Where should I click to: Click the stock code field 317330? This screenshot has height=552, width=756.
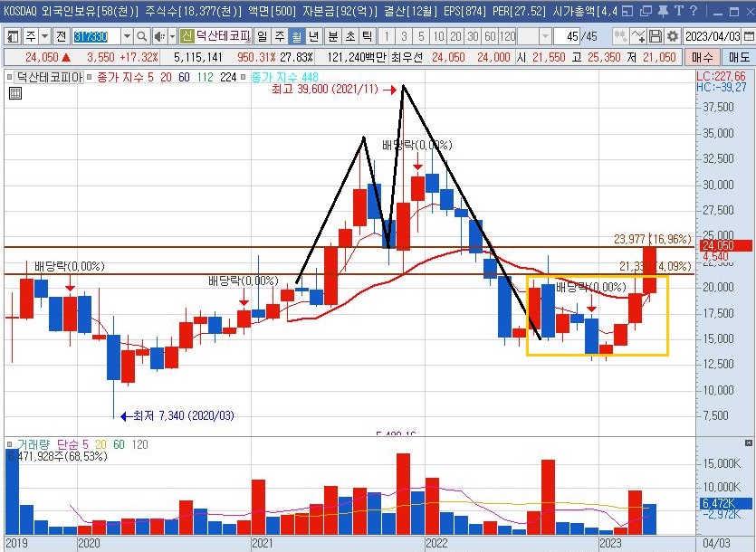coord(97,36)
